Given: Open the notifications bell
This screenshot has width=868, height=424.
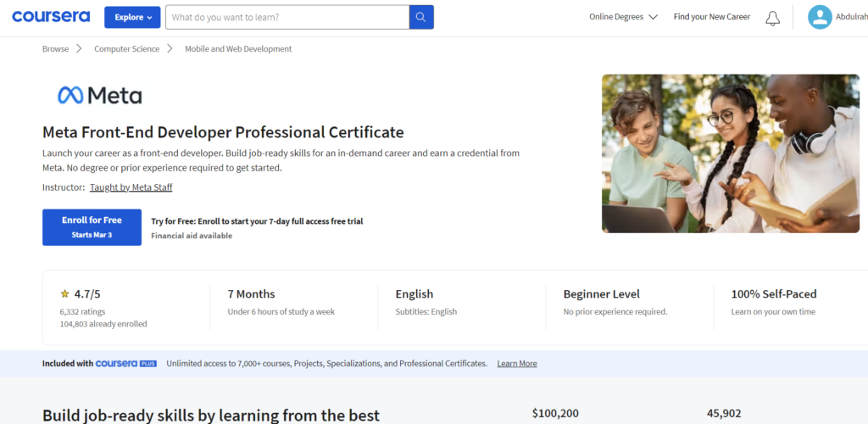Looking at the screenshot, I should coord(772,18).
